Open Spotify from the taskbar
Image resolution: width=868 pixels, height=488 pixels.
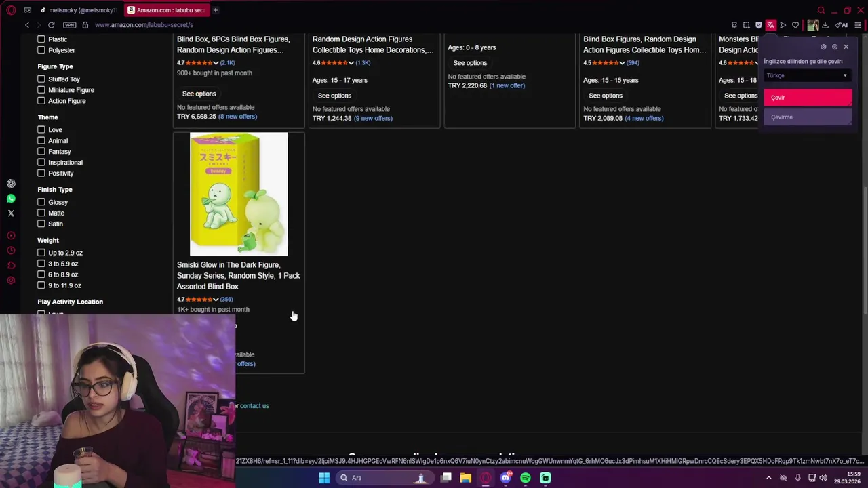526,478
